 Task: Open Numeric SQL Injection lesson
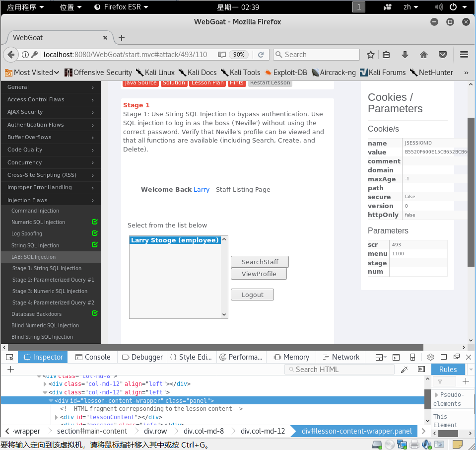[38, 222]
